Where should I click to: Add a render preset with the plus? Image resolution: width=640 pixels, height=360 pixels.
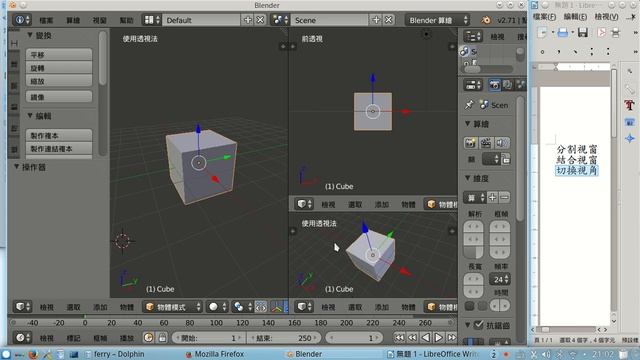point(492,198)
